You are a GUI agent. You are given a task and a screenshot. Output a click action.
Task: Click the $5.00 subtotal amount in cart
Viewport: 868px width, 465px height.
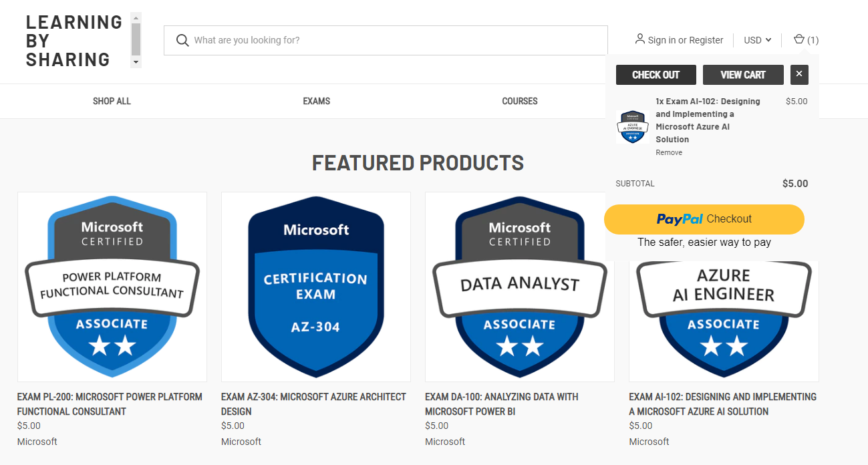(x=795, y=184)
